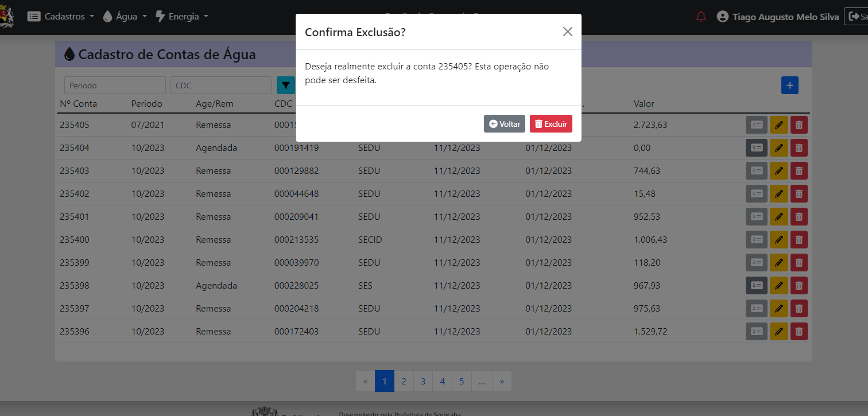Viewport: 868px width, 416px height.
Task: Click the trash icon for account 235396
Action: [799, 332]
